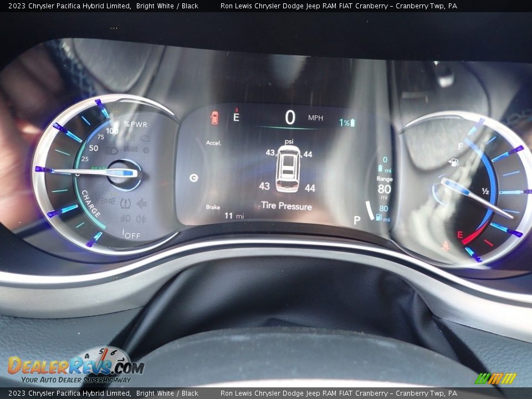532x399 pixels.
Task: Select the 50 mark on power gauge
Action: tap(94, 148)
